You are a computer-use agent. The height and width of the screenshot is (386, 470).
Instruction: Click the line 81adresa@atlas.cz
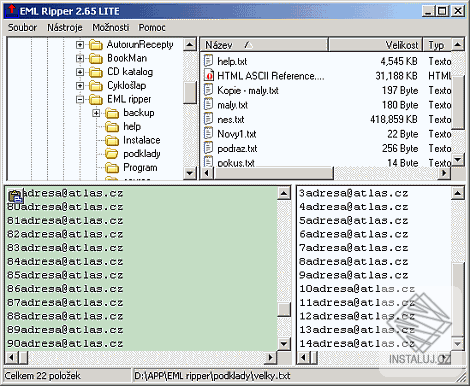tap(65, 220)
